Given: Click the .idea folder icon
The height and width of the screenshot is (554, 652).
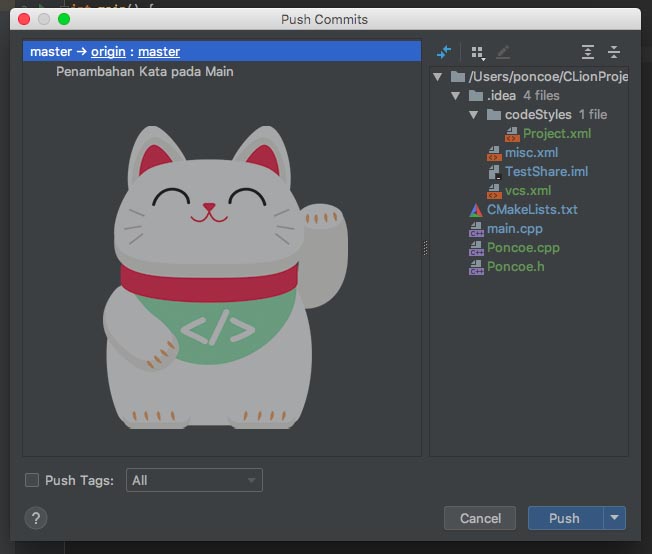Looking at the screenshot, I should coord(476,96).
